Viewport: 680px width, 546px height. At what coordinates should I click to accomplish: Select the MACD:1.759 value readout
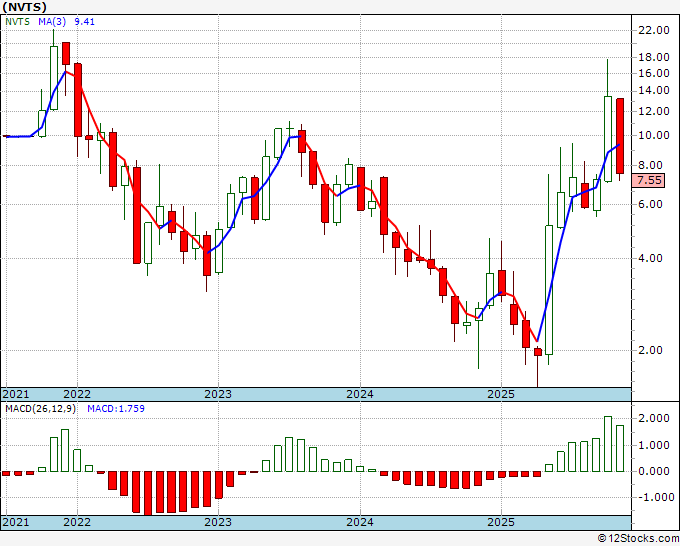[116, 409]
